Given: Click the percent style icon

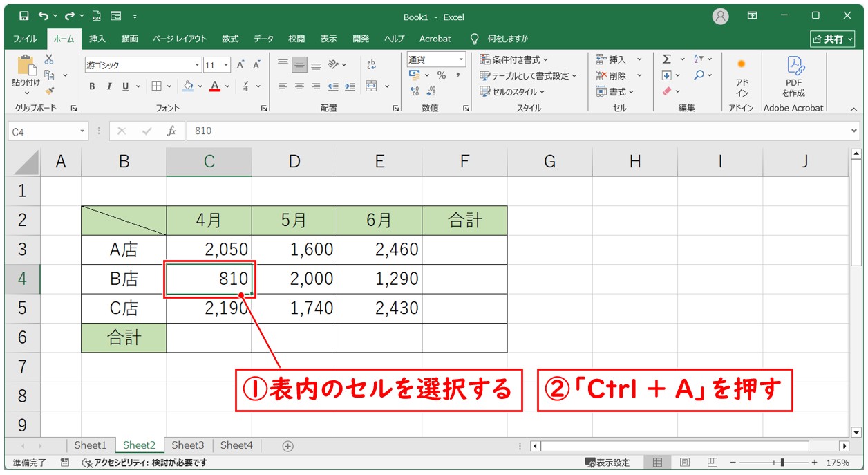Looking at the screenshot, I should 441,75.
